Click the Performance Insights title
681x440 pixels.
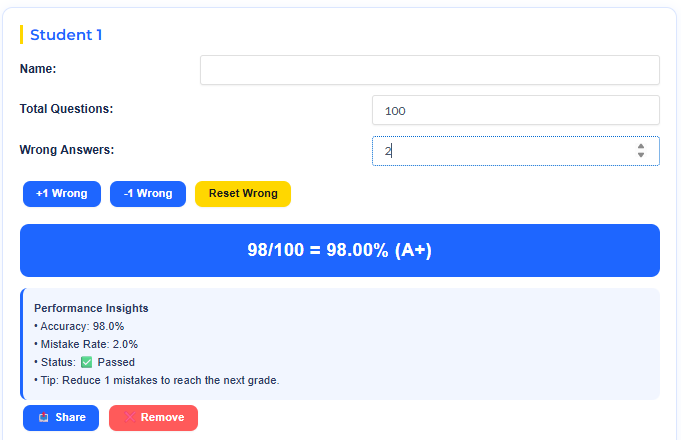(x=91, y=308)
